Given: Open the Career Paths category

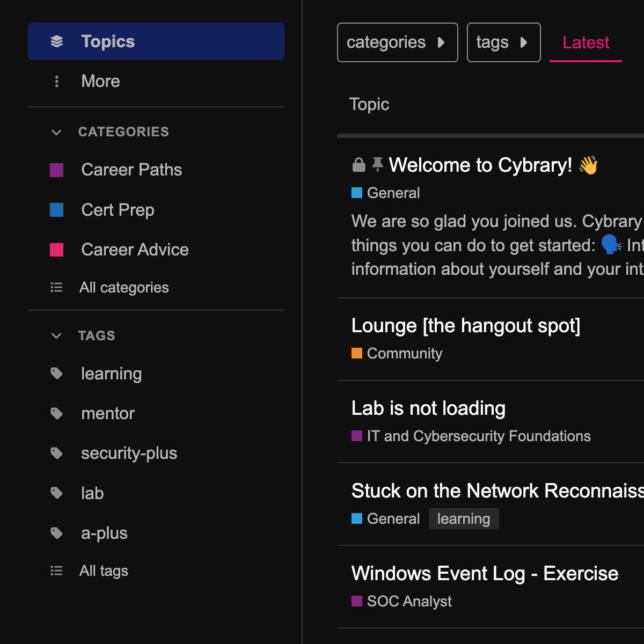Looking at the screenshot, I should coord(156,170).
